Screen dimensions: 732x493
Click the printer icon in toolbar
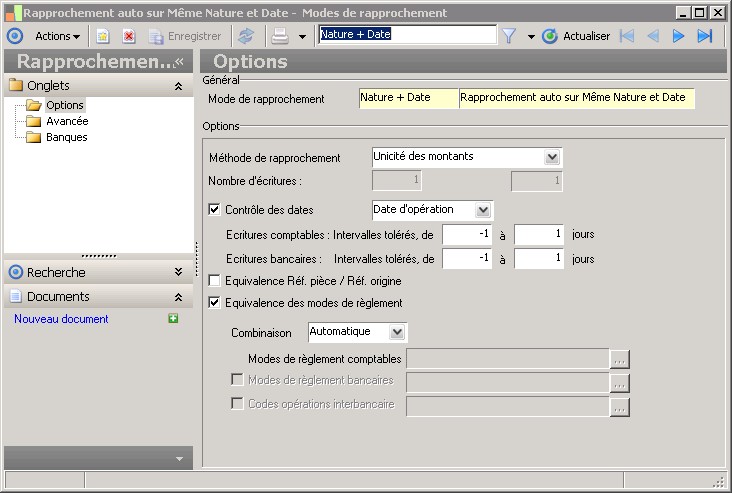[281, 36]
